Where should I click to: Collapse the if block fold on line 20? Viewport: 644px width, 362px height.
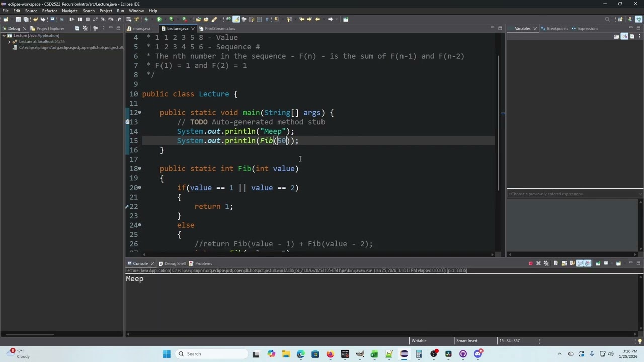[x=140, y=188]
